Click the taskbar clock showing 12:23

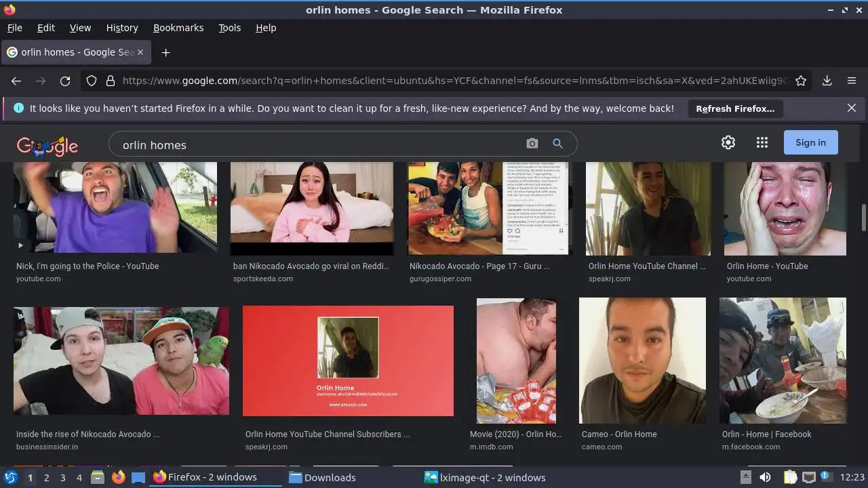(852, 478)
